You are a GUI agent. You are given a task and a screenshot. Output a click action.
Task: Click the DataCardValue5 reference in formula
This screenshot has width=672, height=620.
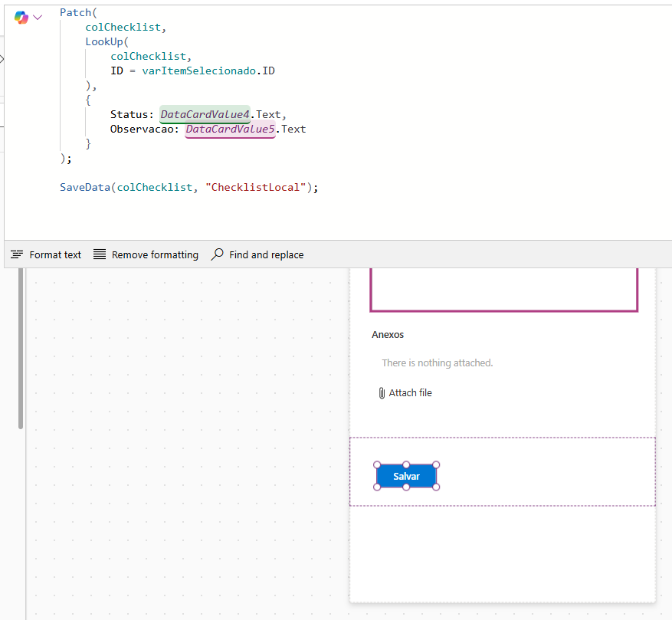coord(230,129)
